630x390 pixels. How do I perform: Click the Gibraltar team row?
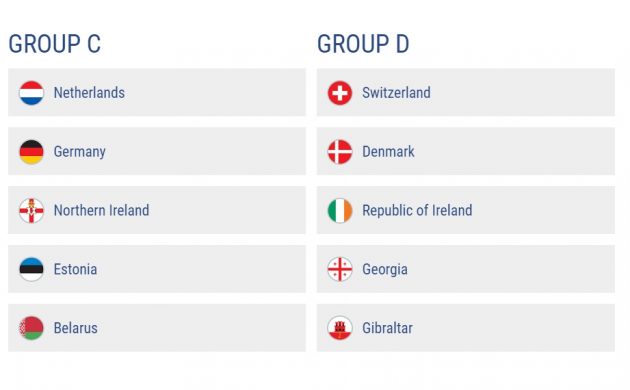(x=466, y=328)
